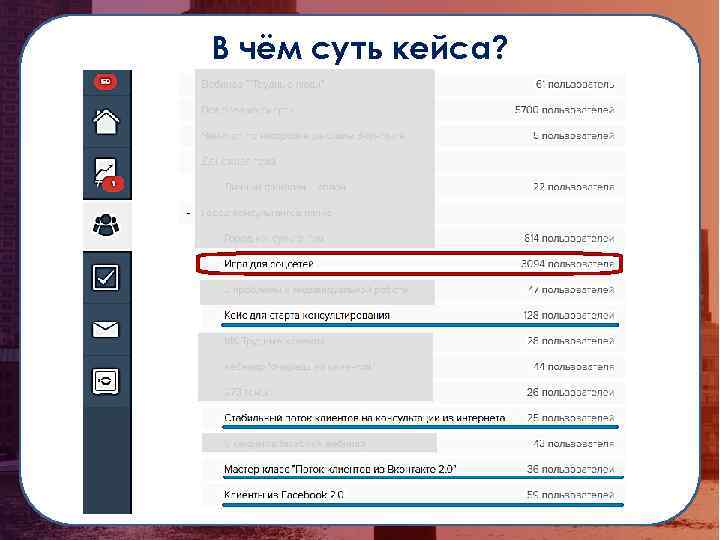Click the "3094 пользователя" count
The height and width of the screenshot is (540, 720).
(x=568, y=264)
